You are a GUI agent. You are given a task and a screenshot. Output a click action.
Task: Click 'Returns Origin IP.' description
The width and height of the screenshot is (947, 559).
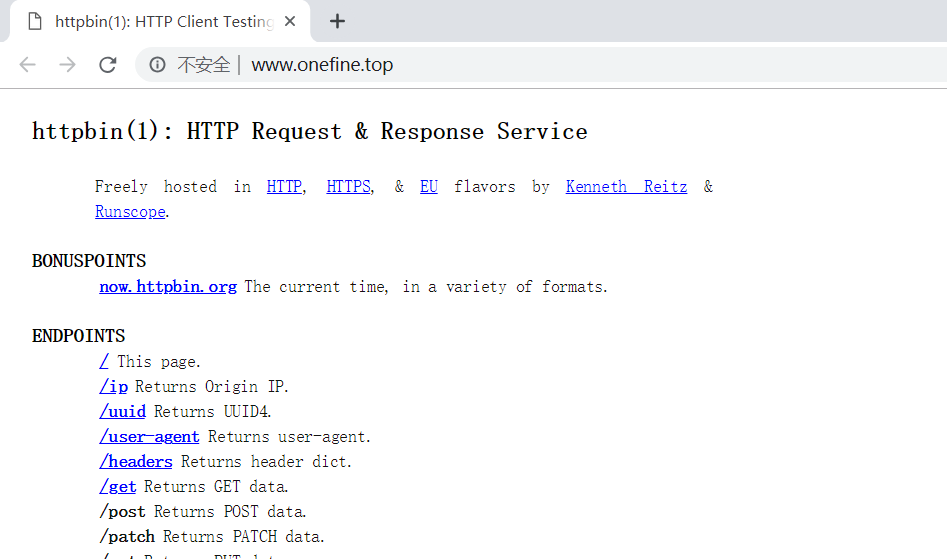tap(212, 387)
